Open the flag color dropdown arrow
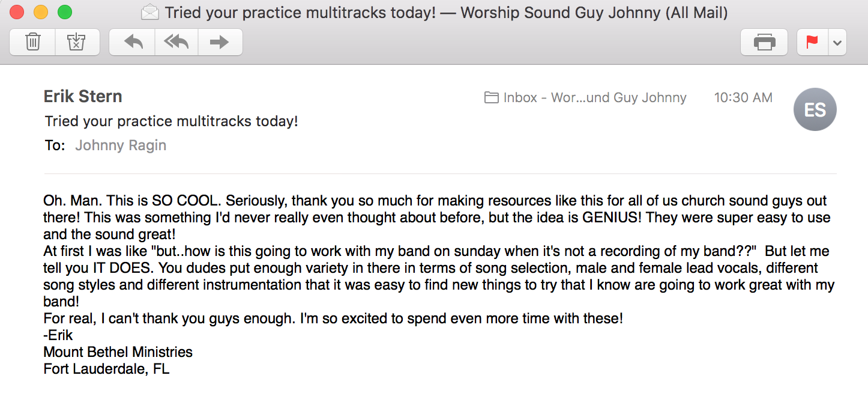Image resolution: width=868 pixels, height=405 pixels. [837, 43]
